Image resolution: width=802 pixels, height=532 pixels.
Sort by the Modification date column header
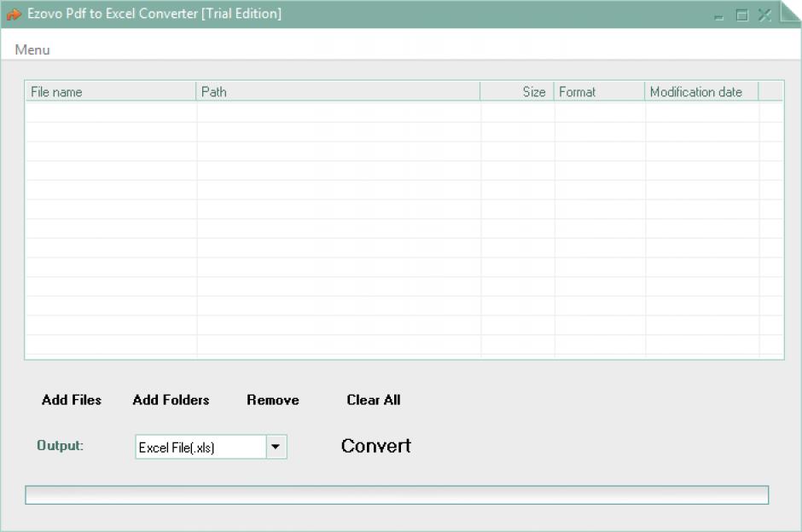click(x=701, y=92)
